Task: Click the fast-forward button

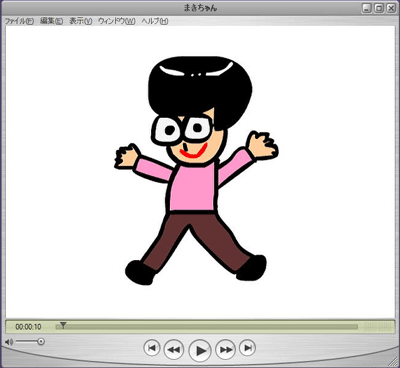Action: [226, 349]
